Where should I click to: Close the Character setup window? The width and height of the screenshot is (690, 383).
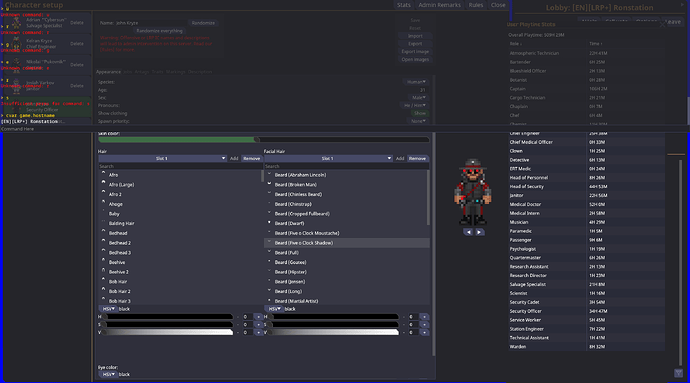[498, 5]
